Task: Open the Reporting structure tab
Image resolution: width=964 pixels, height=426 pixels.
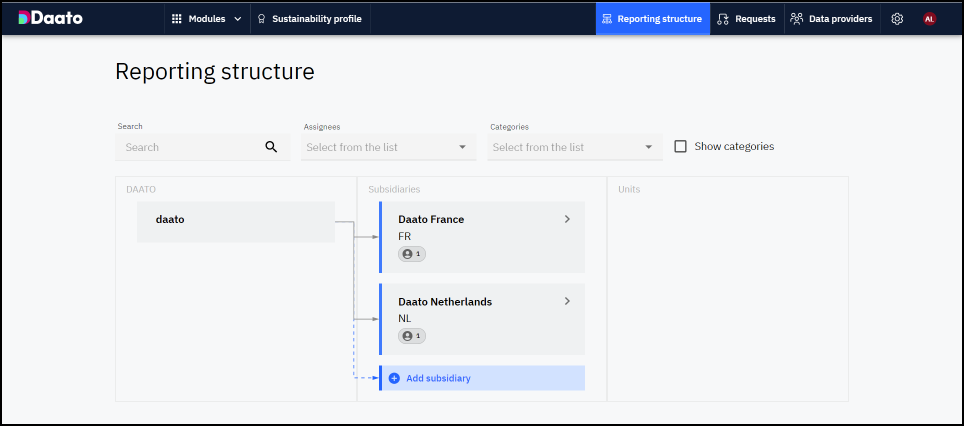Action: [652, 19]
